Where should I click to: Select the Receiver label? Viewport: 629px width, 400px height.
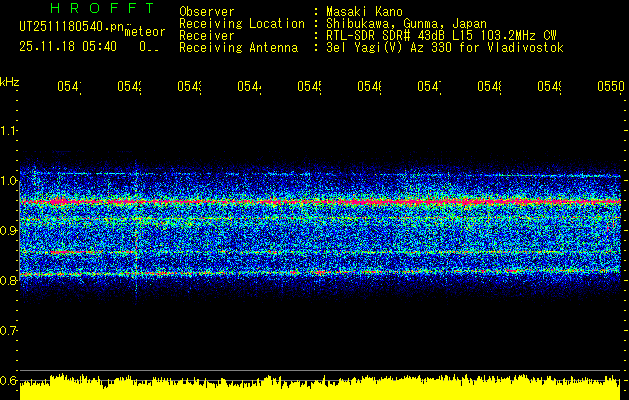tap(207, 36)
